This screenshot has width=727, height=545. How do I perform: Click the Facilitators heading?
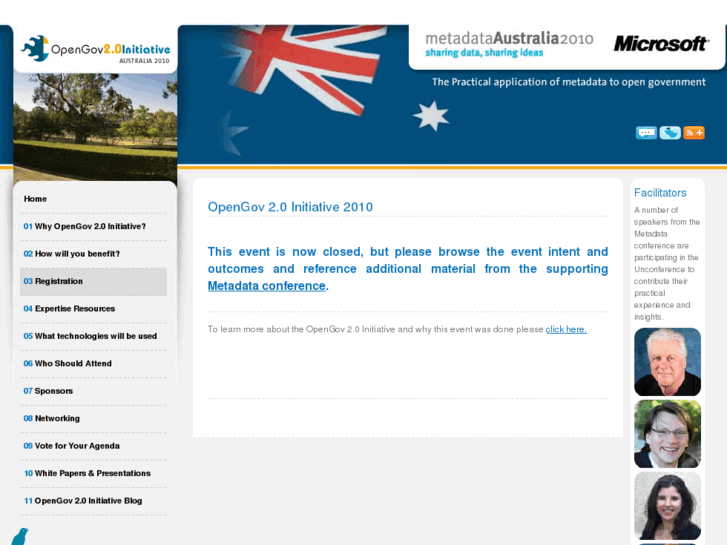click(x=660, y=193)
